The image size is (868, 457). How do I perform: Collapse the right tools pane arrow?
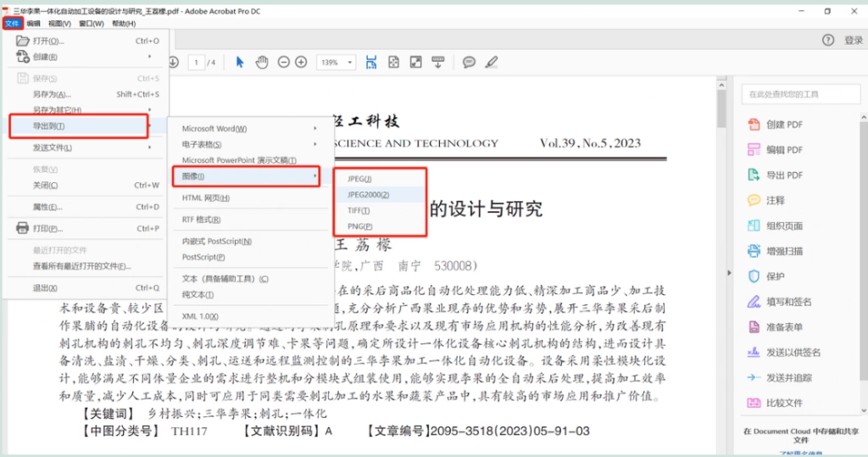(x=729, y=272)
